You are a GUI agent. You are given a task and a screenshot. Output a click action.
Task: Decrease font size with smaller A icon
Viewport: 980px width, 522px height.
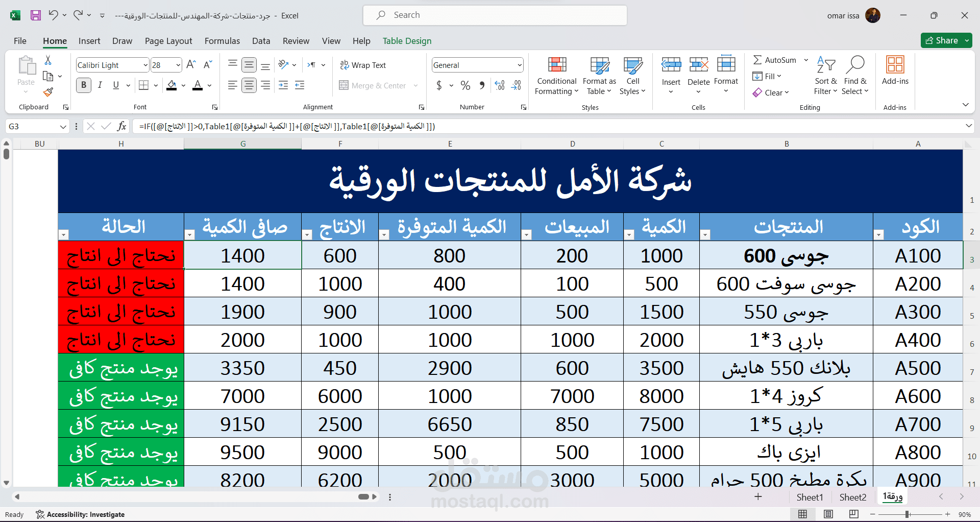tap(207, 65)
